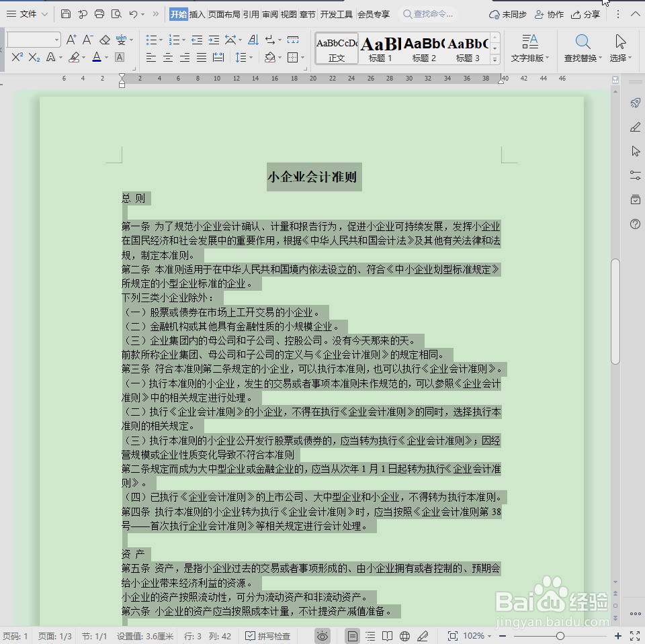
Task: Clear formatting with eraser icon
Action: 105,40
